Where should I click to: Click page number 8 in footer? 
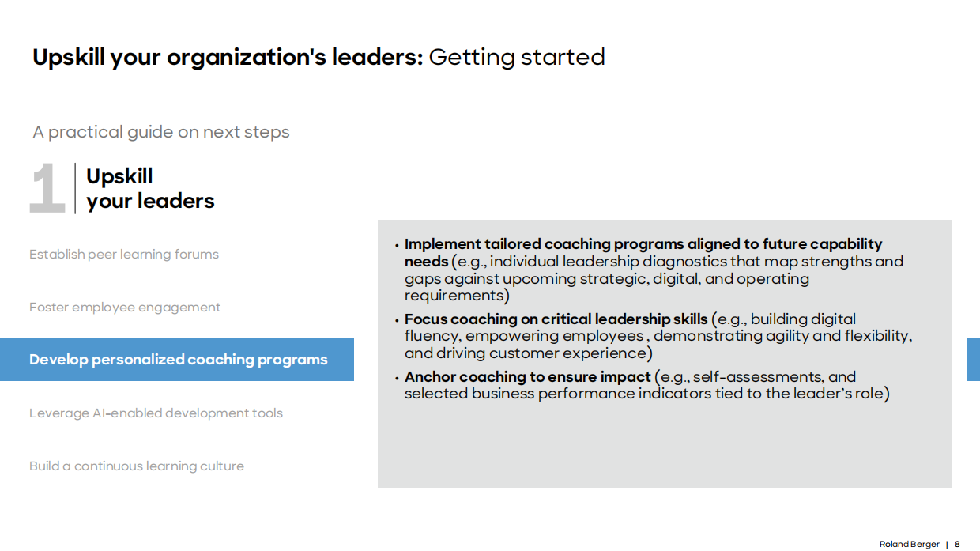pos(957,544)
